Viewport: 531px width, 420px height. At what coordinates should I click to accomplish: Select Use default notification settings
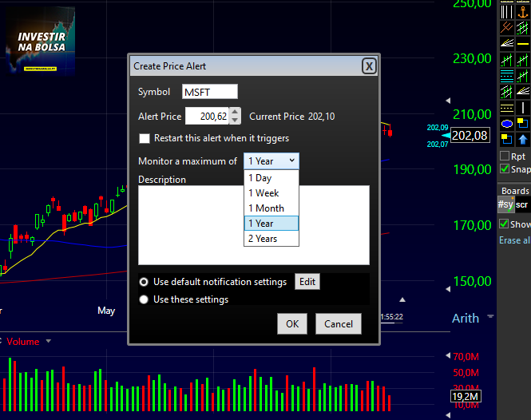click(144, 282)
